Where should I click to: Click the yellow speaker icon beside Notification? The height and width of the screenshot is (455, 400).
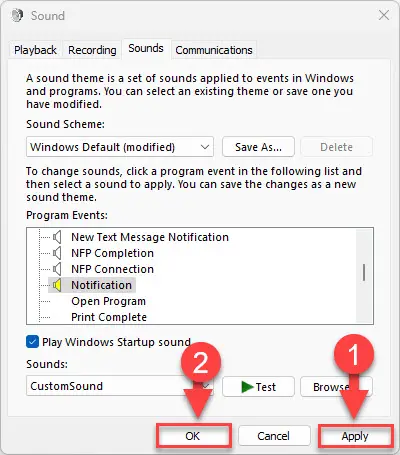57,285
